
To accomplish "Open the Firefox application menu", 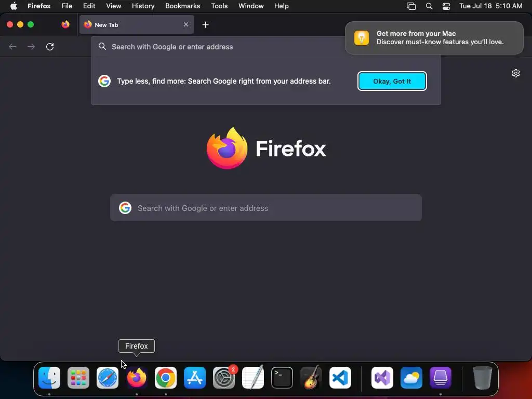I will pos(39,6).
